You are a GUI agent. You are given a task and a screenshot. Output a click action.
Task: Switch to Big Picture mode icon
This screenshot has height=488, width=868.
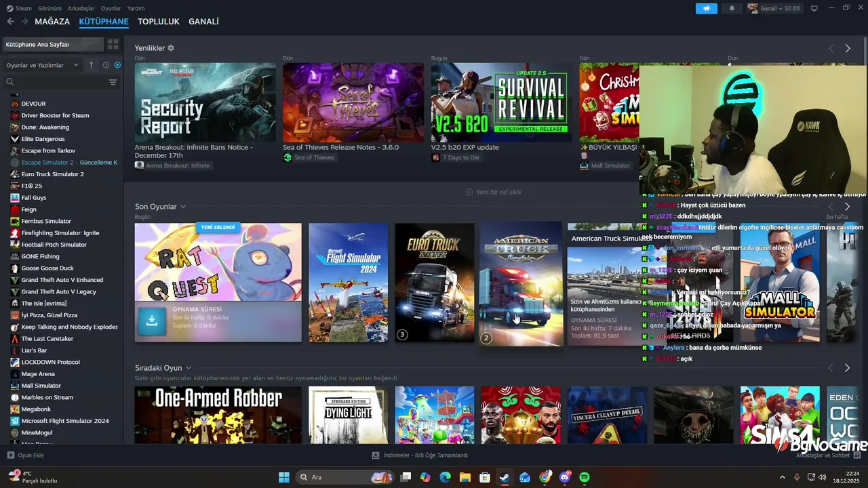point(814,8)
